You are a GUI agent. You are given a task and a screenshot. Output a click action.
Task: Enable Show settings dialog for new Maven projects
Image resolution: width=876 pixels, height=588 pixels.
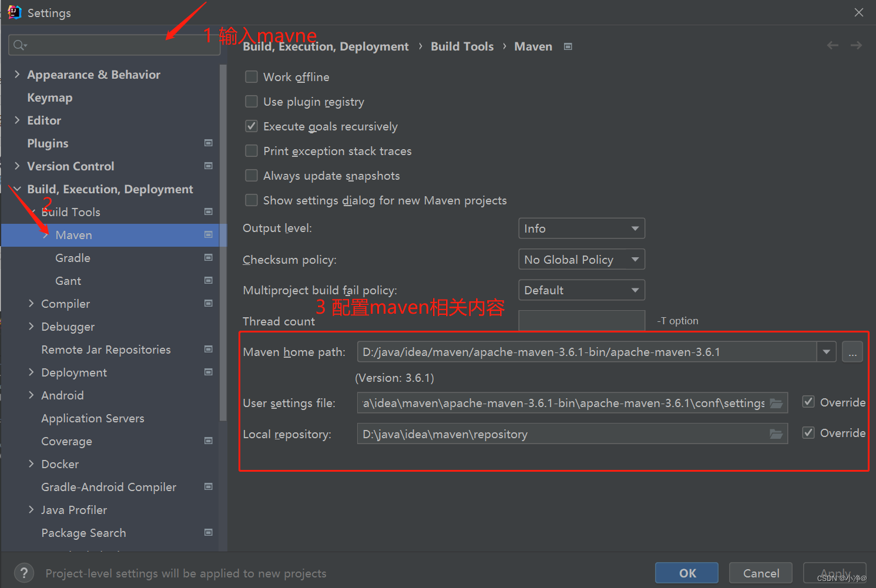[x=251, y=200]
